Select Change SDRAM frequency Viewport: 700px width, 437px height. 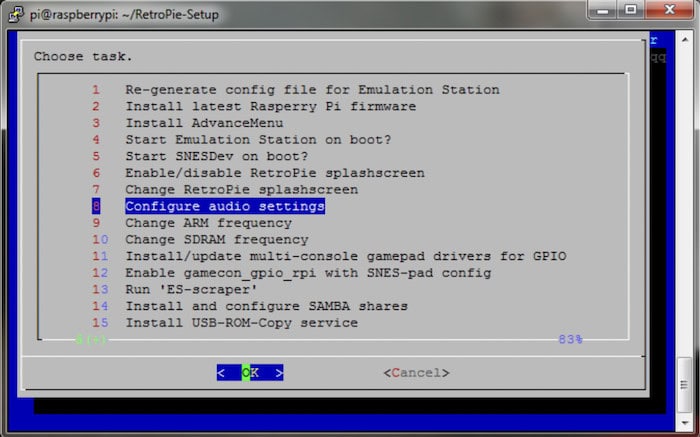click(200, 240)
